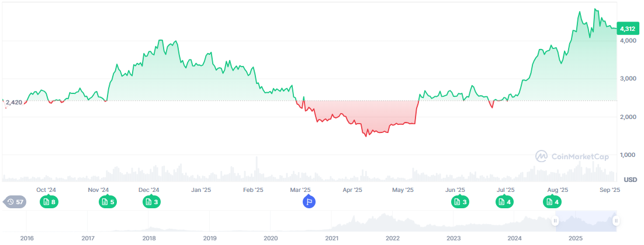Open Jul '25 news badge with 4
This screenshot has height=245, width=644.
(504, 202)
